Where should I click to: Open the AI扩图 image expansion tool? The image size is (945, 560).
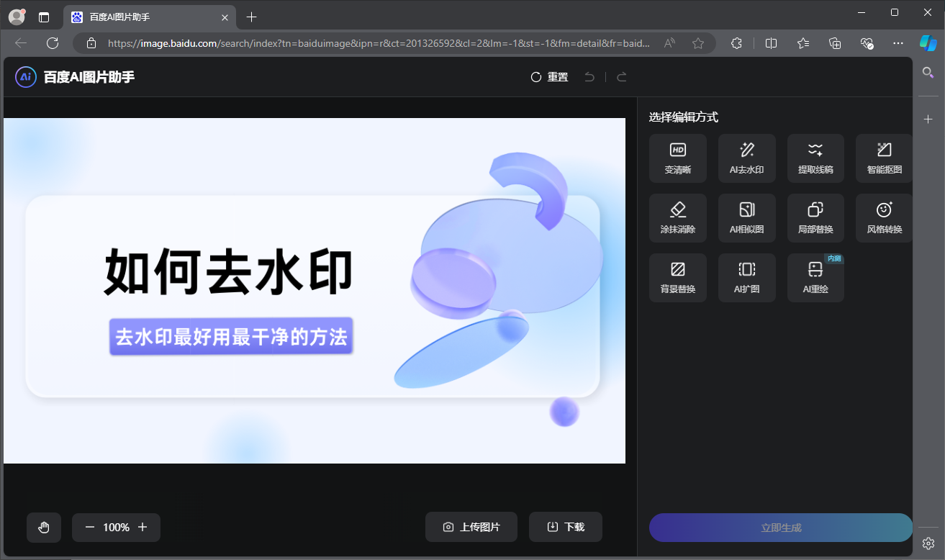746,277
